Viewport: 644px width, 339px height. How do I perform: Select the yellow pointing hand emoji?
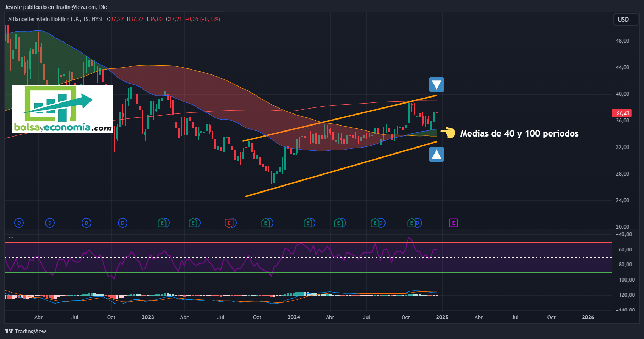(x=448, y=133)
